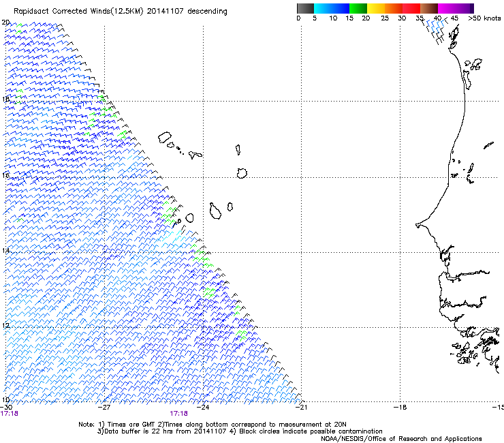
Task: Click the magenta 40–45 knots legend segment
Action: 447,8
